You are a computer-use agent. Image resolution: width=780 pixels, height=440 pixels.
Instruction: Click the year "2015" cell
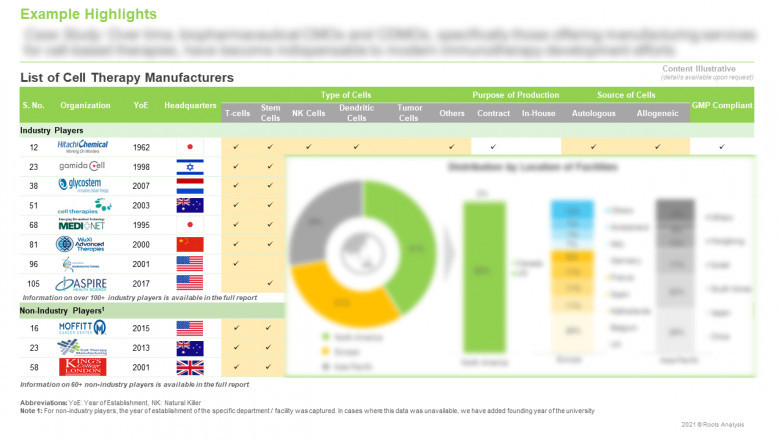coord(141,328)
